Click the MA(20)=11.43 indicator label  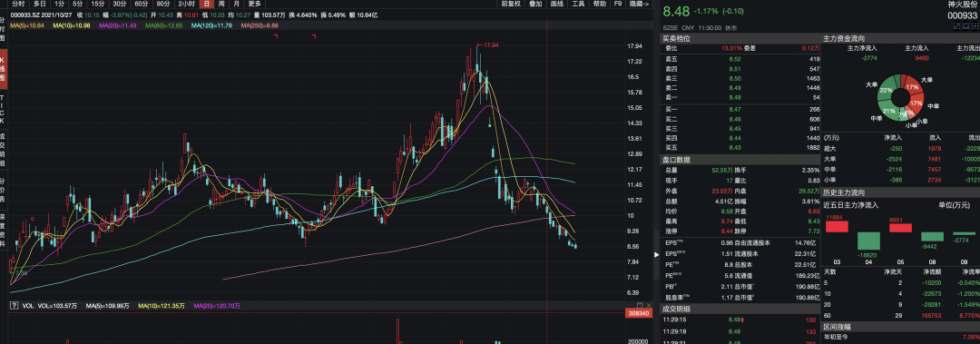(x=117, y=25)
